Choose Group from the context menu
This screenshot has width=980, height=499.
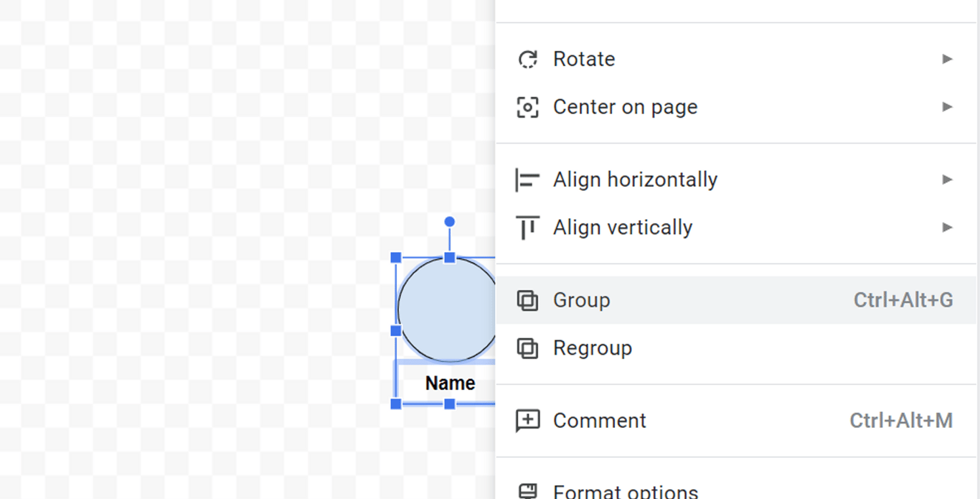click(581, 300)
